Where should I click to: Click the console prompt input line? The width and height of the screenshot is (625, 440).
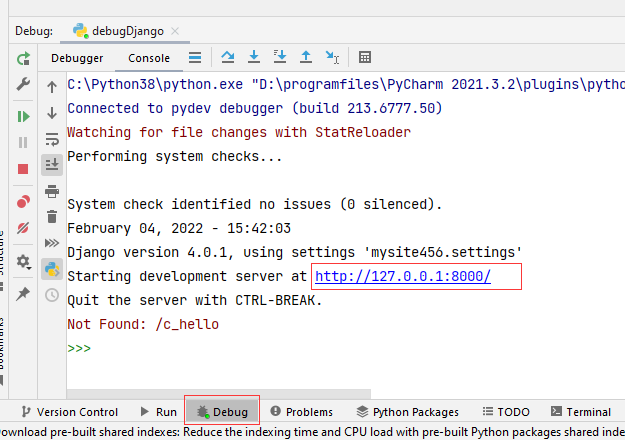(x=300, y=349)
